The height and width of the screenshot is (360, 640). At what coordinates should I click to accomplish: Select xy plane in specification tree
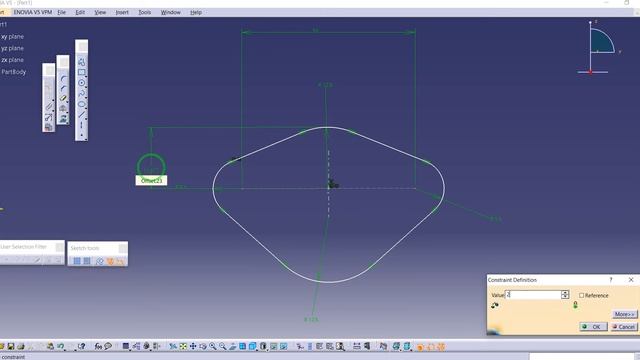(x=12, y=36)
